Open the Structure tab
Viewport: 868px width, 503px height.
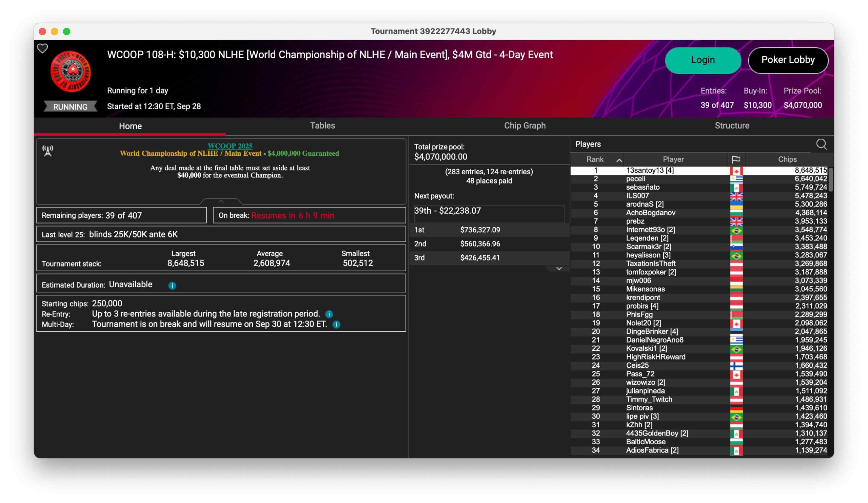[732, 125]
